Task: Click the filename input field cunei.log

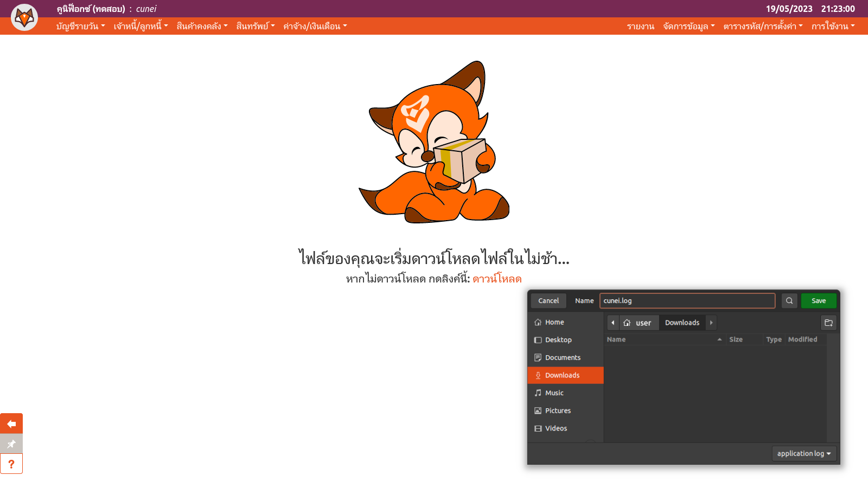Action: point(687,300)
